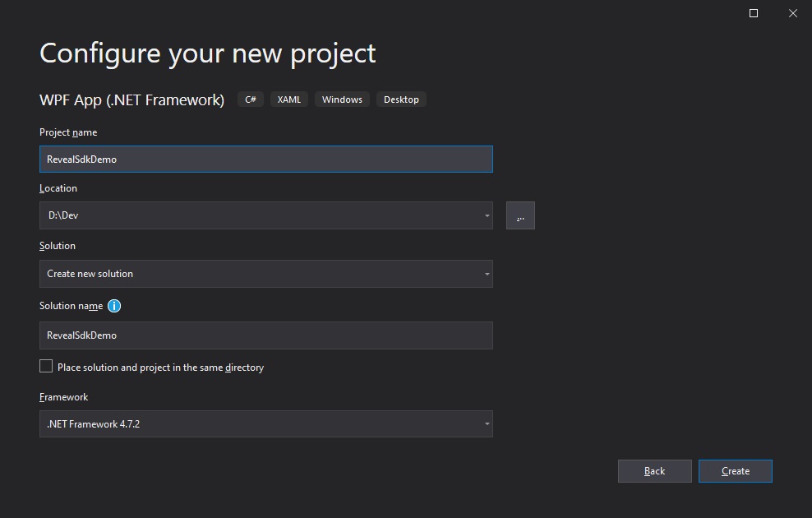
Task: Maximize the dialog window
Action: [x=754, y=13]
